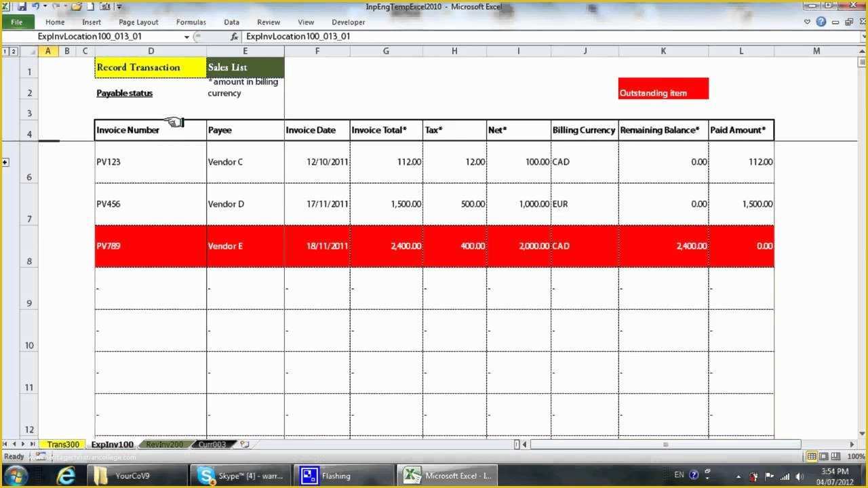Switch to Page Layout view in status bar
The width and height of the screenshot is (868, 488).
[x=823, y=457]
